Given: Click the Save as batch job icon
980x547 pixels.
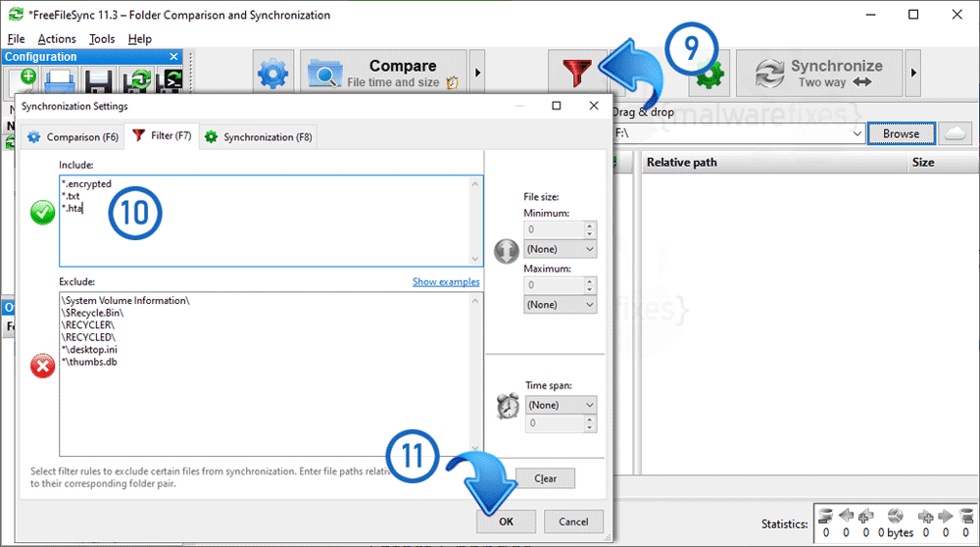Looking at the screenshot, I should [170, 82].
